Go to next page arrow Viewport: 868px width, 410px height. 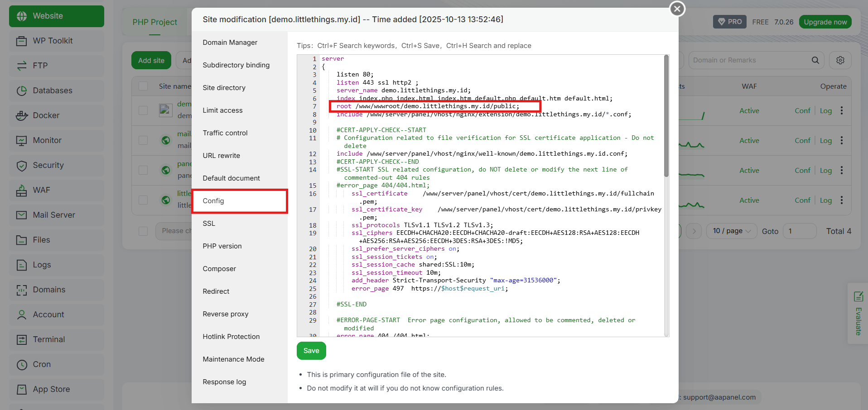(x=694, y=231)
